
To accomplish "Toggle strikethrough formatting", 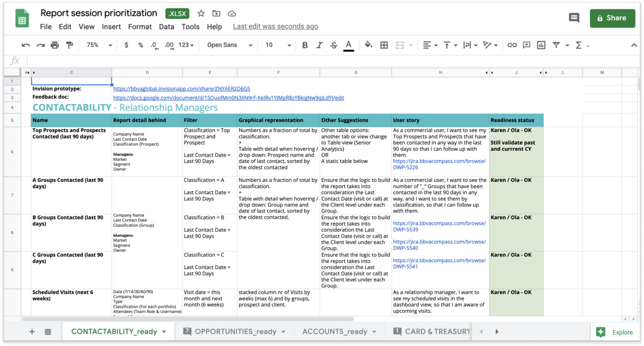I will pos(334,45).
